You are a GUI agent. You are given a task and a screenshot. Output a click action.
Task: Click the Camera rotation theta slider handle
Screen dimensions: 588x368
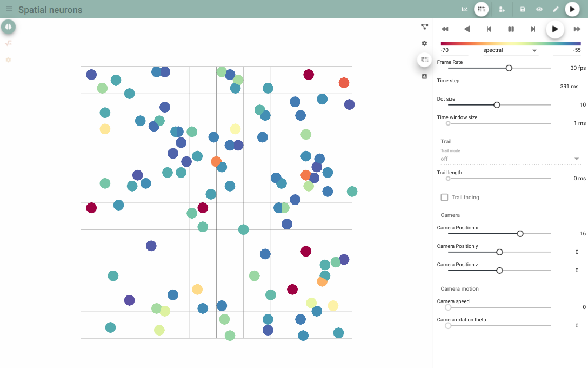coord(447,326)
